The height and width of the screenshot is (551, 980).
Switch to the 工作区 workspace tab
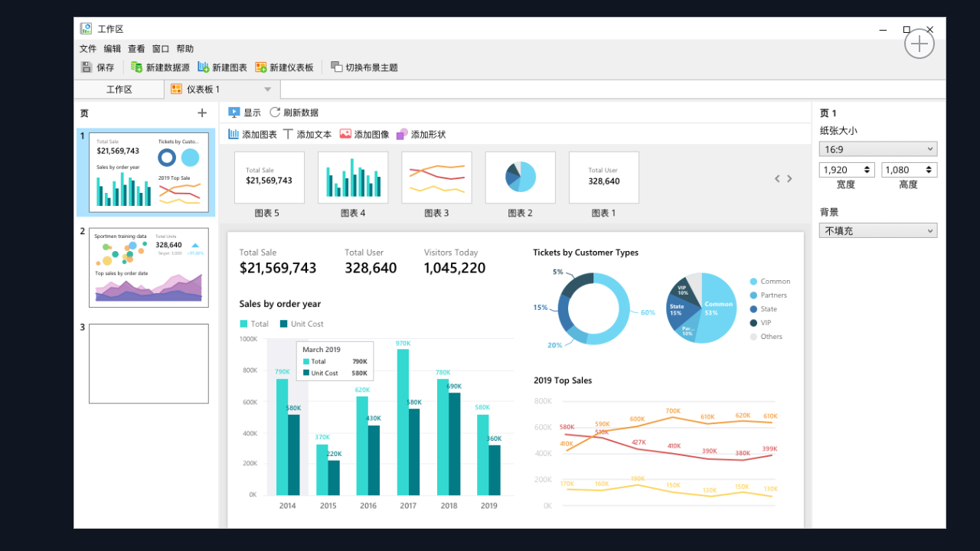pyautogui.click(x=119, y=90)
